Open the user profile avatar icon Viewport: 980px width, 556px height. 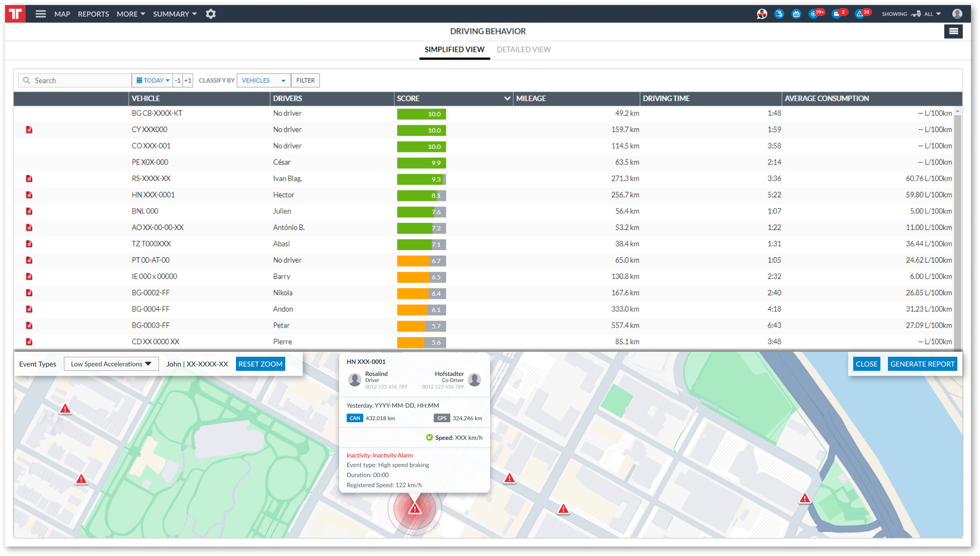957,14
